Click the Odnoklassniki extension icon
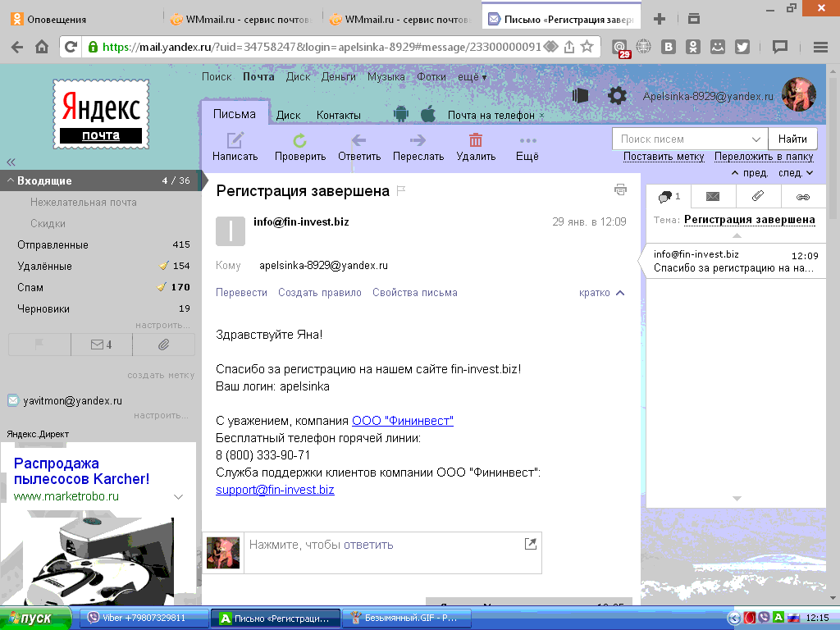 [692, 47]
